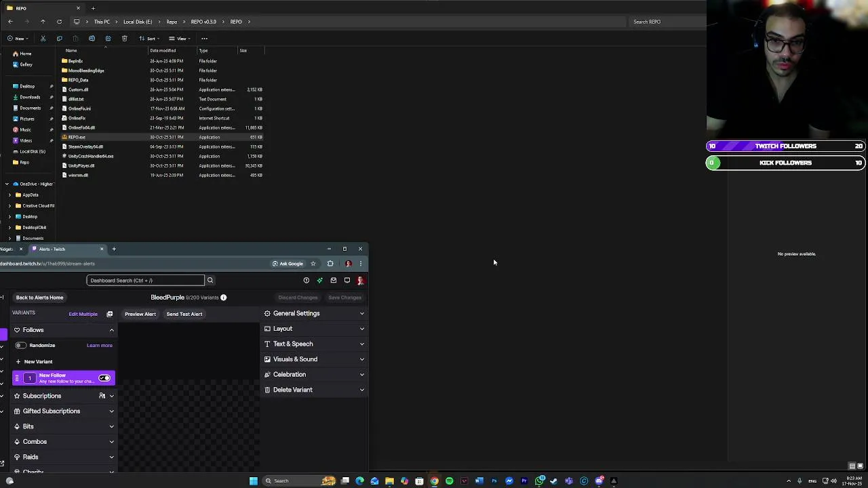
Task: Toggle the Randomize switch under Follows
Action: 21,346
